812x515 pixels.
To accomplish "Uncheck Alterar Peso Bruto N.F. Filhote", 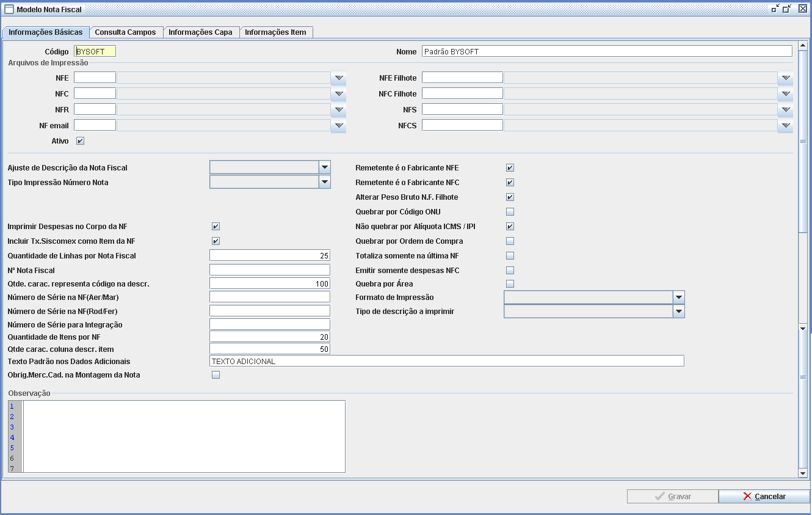I will pos(510,197).
